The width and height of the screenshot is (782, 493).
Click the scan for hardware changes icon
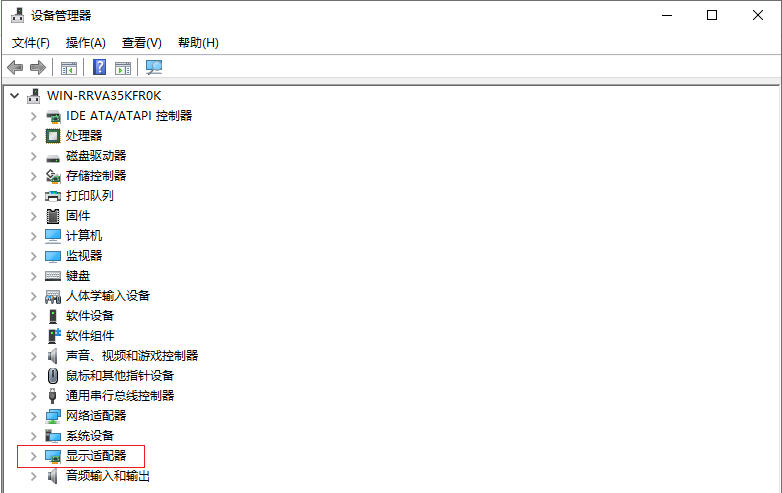154,68
